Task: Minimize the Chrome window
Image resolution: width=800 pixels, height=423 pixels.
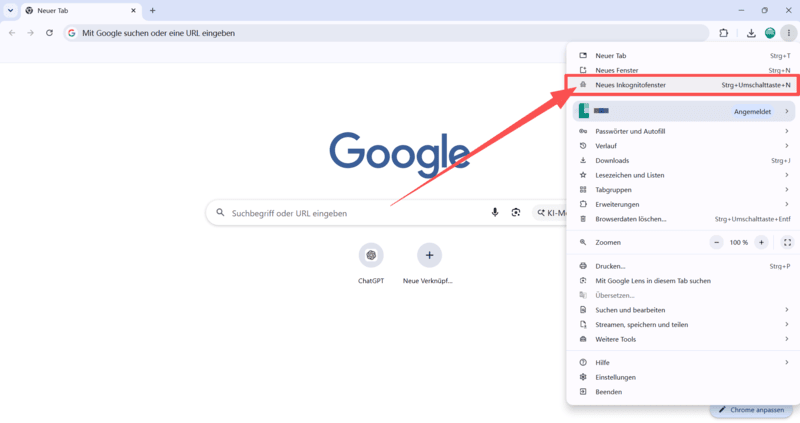Action: pyautogui.click(x=741, y=10)
